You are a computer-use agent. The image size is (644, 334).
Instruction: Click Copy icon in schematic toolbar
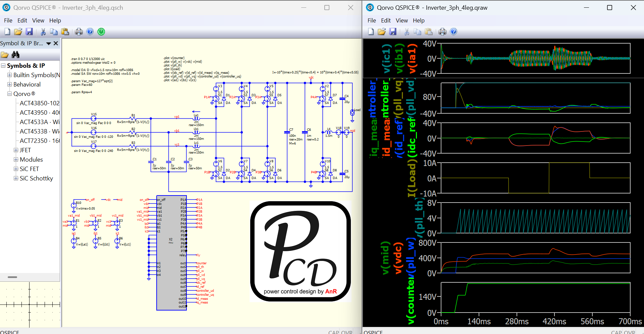click(54, 32)
